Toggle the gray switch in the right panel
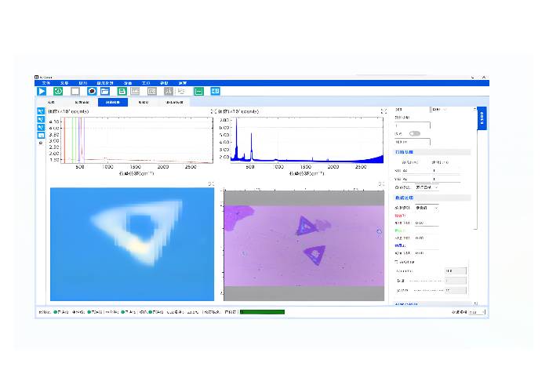This screenshot has width=549, height=392. point(415,134)
